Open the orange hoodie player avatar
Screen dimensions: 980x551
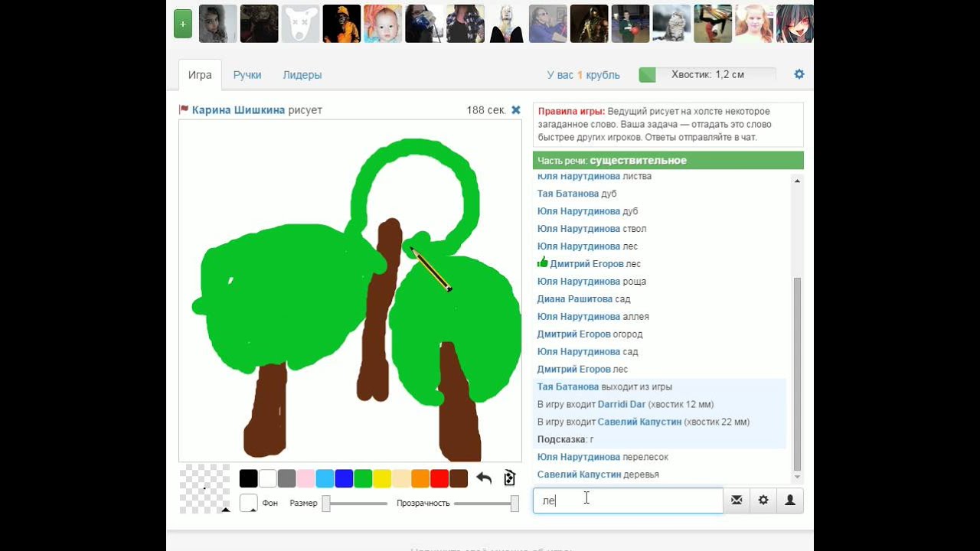pos(341,24)
